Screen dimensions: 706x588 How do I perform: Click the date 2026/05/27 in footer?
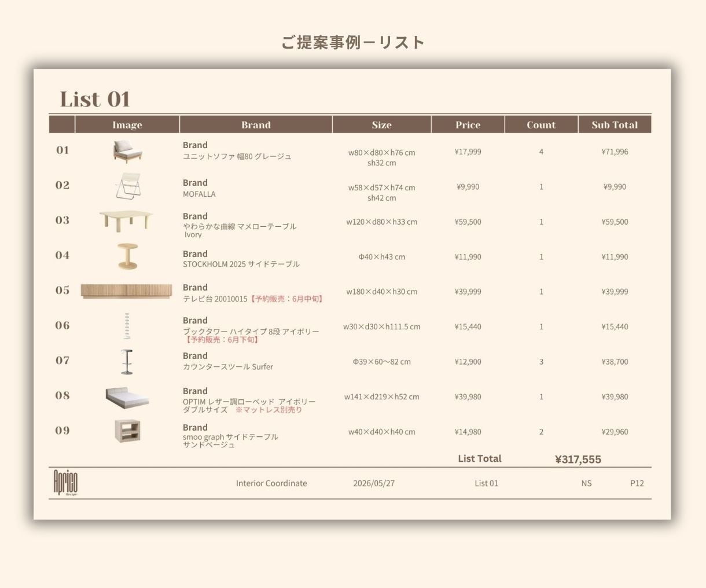point(374,483)
